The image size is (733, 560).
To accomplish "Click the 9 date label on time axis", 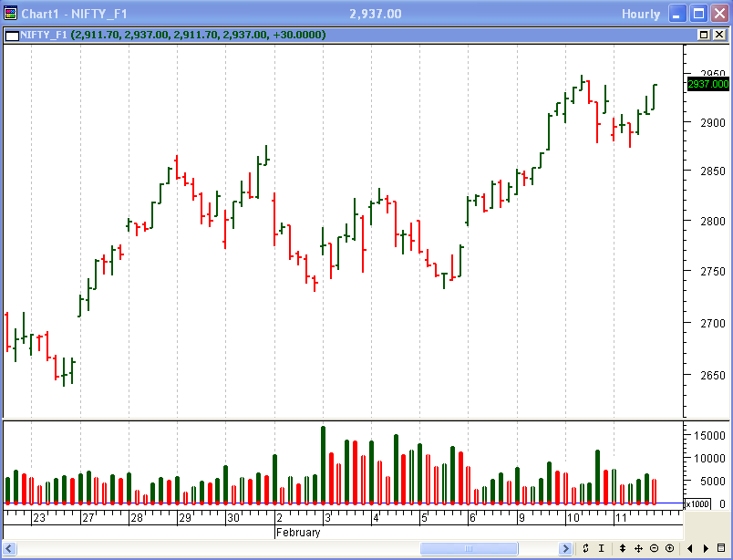I will click(x=521, y=518).
